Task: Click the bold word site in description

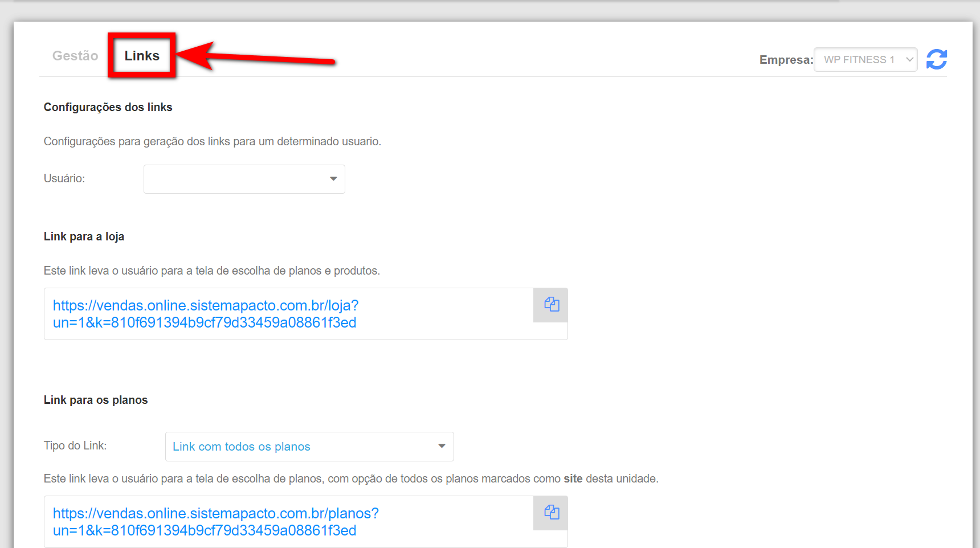Action: pos(573,479)
